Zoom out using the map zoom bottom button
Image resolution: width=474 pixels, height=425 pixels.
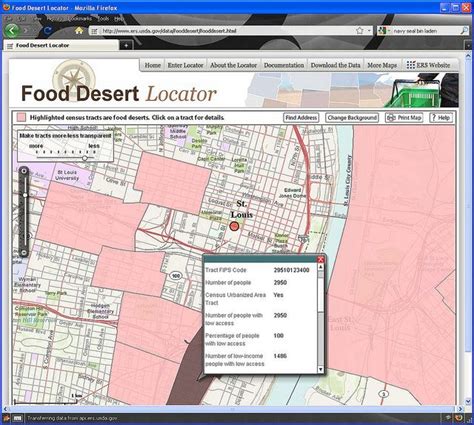[x=24, y=253]
